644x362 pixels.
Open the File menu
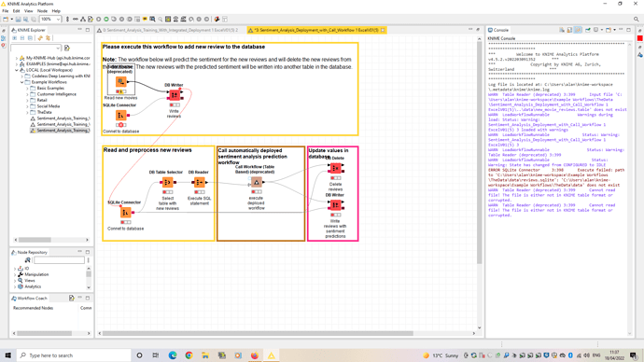click(x=6, y=11)
